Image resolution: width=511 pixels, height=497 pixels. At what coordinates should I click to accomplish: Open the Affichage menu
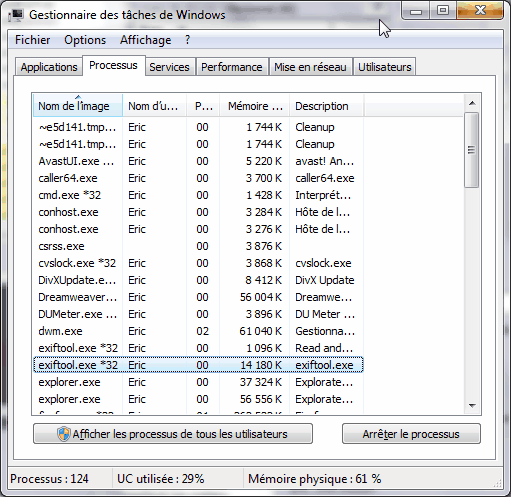coord(146,40)
